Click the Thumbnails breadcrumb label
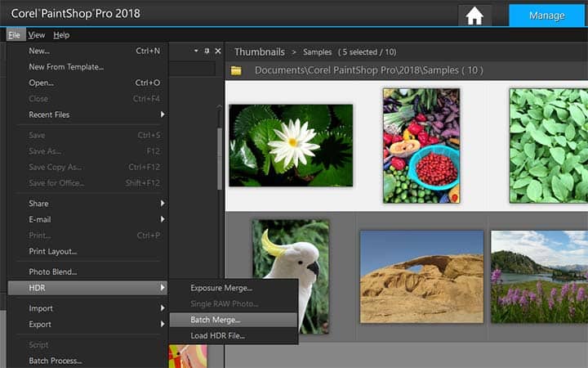This screenshot has width=588, height=368. pos(260,52)
